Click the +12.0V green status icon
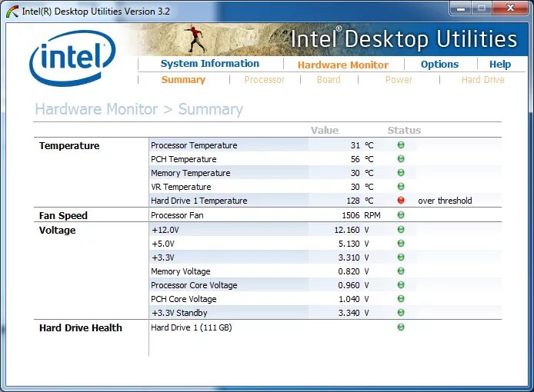 [x=401, y=230]
